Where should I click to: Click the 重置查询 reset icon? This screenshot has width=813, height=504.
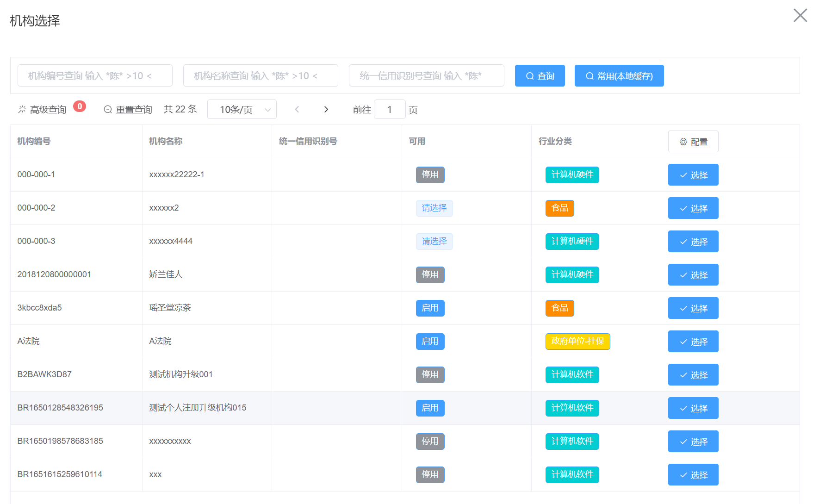click(108, 110)
